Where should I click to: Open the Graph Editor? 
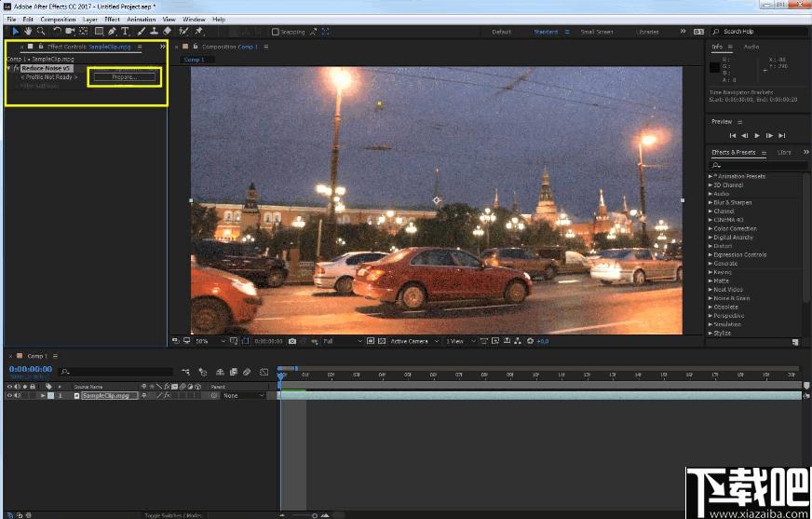[x=264, y=372]
